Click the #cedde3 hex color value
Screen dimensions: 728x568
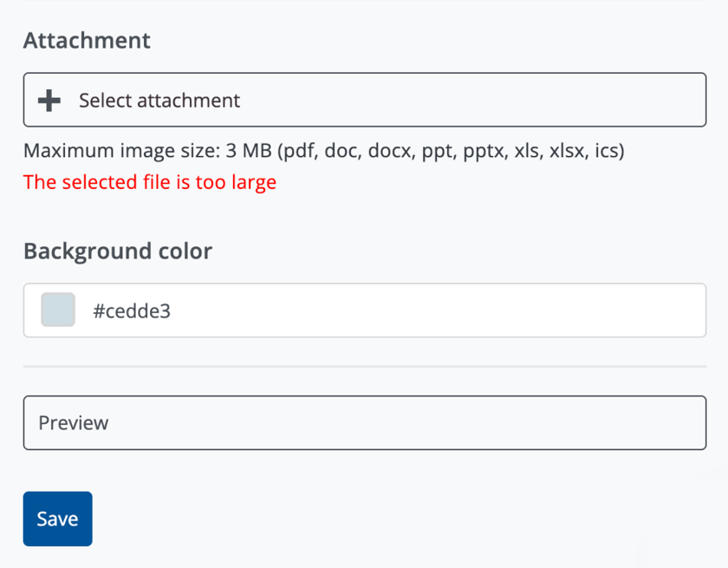pos(132,310)
